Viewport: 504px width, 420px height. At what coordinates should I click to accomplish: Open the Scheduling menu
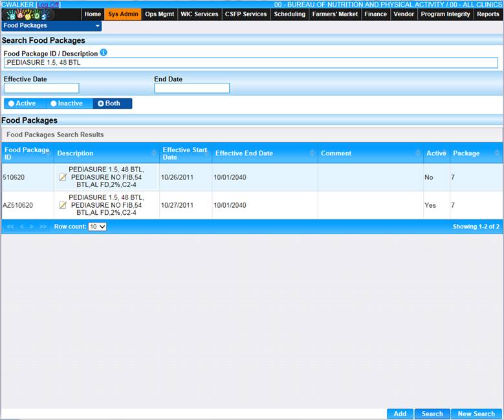(290, 14)
